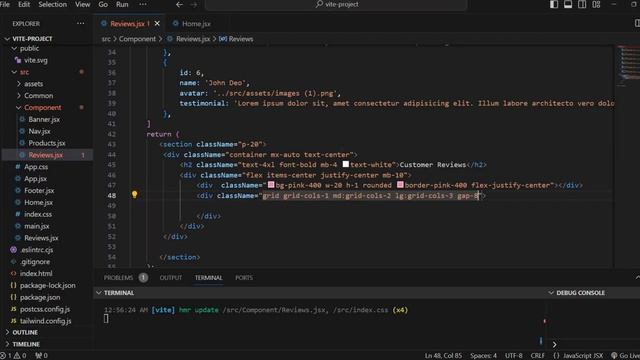The width and height of the screenshot is (640, 360).
Task: Open Home.jsx in file explorer
Action: pyautogui.click(x=38, y=202)
